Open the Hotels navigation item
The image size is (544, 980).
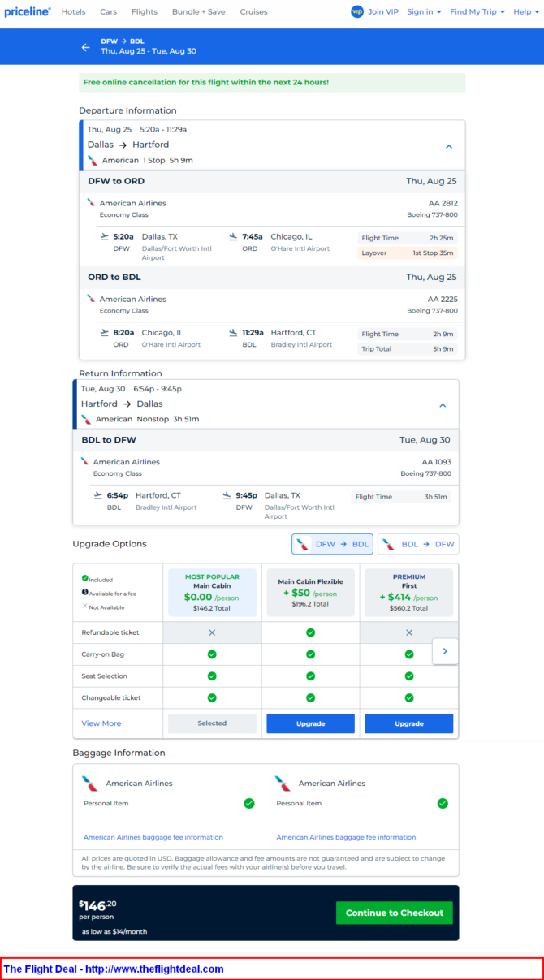tap(74, 12)
